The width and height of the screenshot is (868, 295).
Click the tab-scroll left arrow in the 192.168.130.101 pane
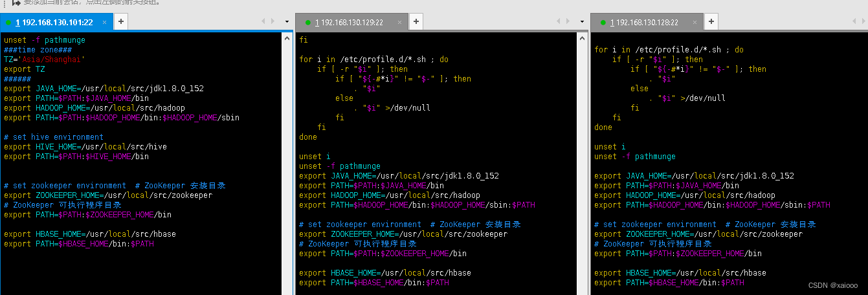click(263, 21)
